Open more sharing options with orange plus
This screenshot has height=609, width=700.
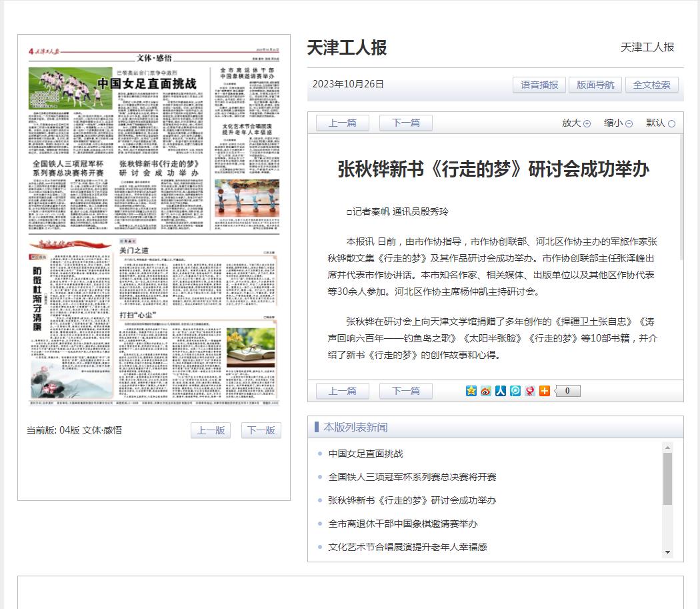pos(545,391)
